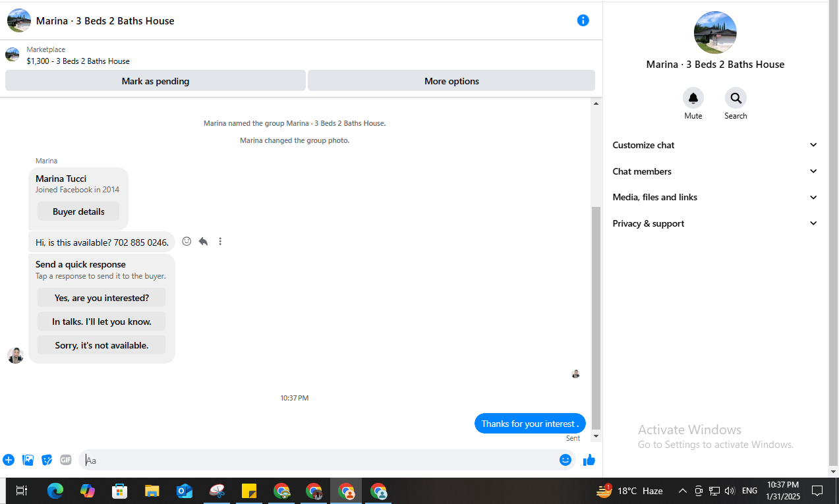Open Outlook from taskbar
This screenshot has height=504, width=839.
coord(185,491)
